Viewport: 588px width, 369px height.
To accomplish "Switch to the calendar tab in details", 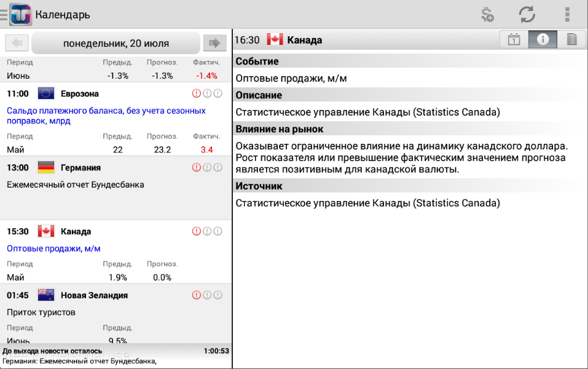I will 514,39.
